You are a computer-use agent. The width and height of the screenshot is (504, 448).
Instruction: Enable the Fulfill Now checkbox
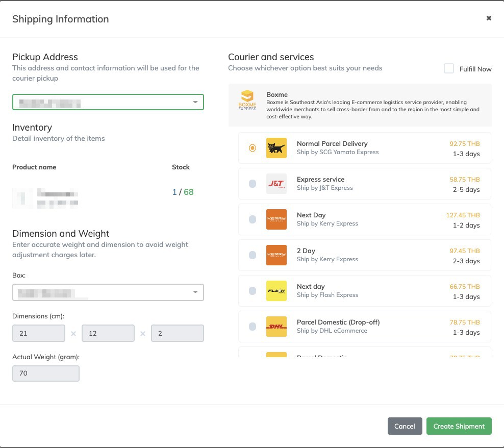tap(449, 68)
